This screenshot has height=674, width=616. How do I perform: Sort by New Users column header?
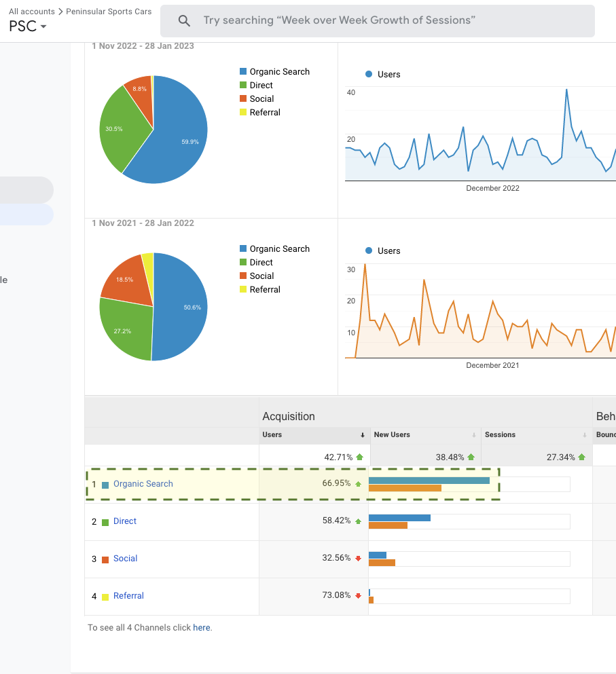tap(392, 435)
